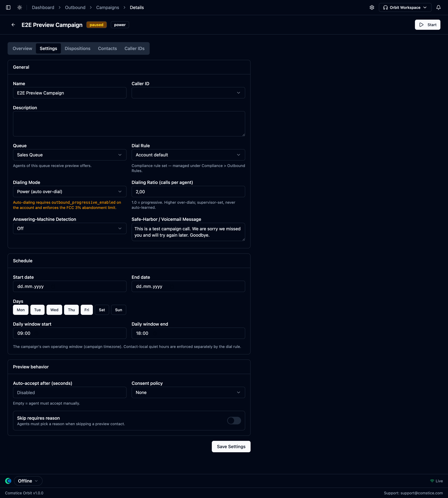Go back using the left arrow

[x=13, y=25]
